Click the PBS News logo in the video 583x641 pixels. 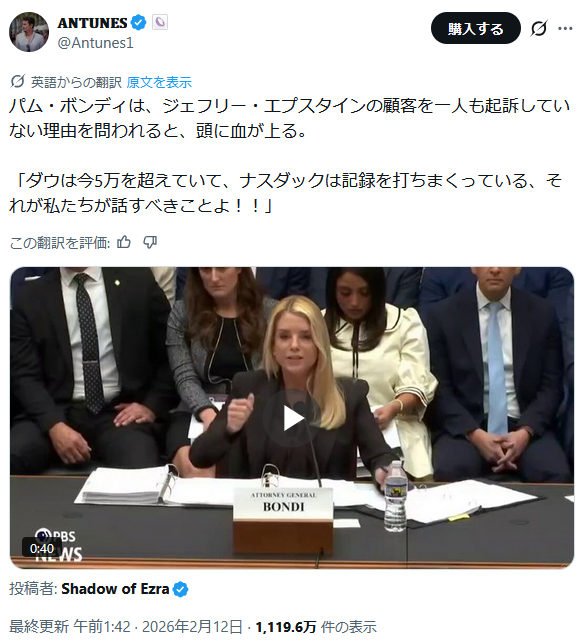pyautogui.click(x=58, y=545)
